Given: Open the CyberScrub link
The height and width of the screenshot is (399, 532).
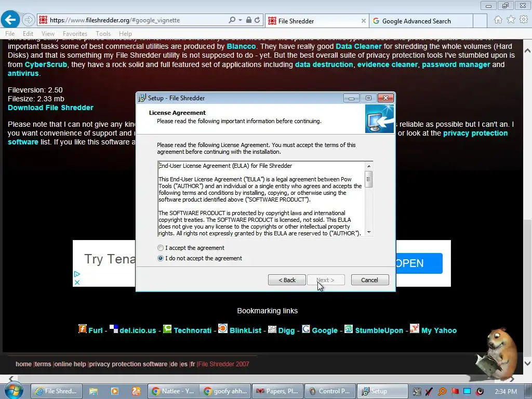Looking at the screenshot, I should coord(46,64).
